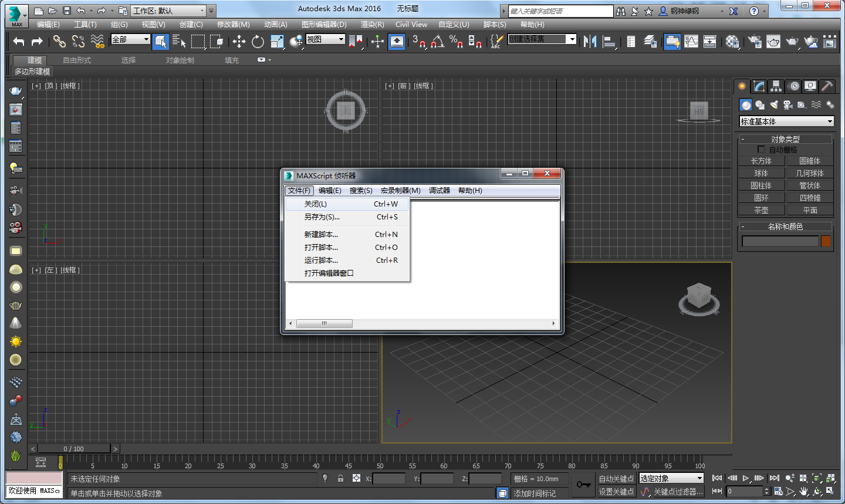Open 宏录制器(M) menu in listener
This screenshot has width=845, height=504.
pyautogui.click(x=400, y=191)
